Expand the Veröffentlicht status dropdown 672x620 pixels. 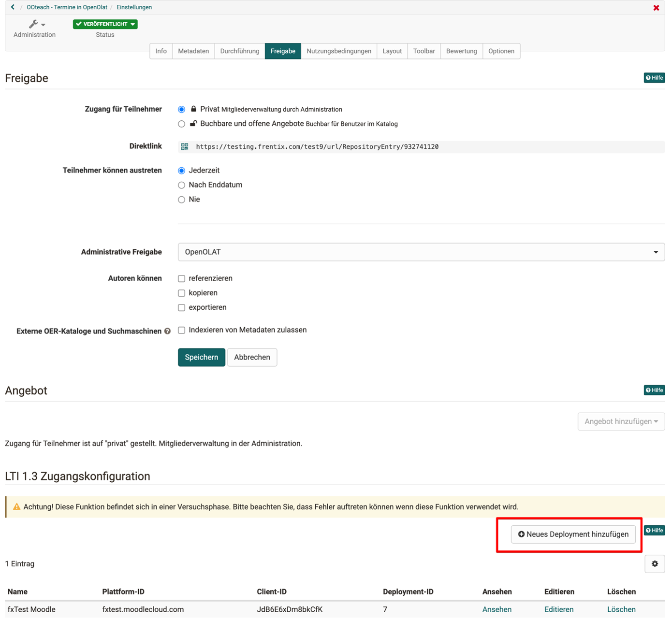pos(105,24)
